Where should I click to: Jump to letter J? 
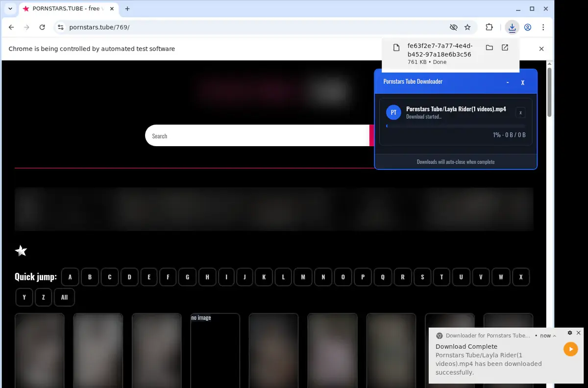point(245,277)
